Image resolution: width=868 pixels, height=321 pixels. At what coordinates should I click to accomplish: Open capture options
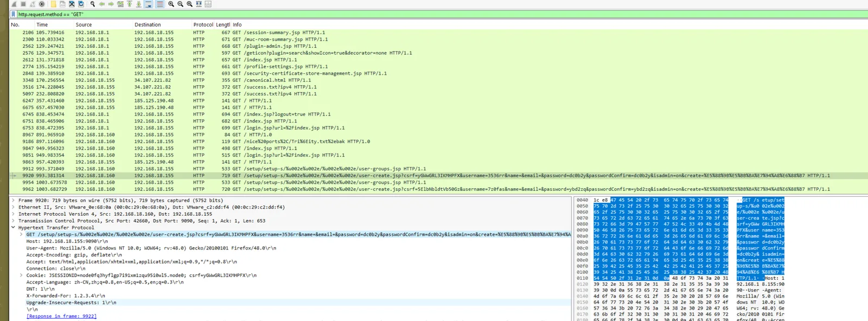coord(42,4)
